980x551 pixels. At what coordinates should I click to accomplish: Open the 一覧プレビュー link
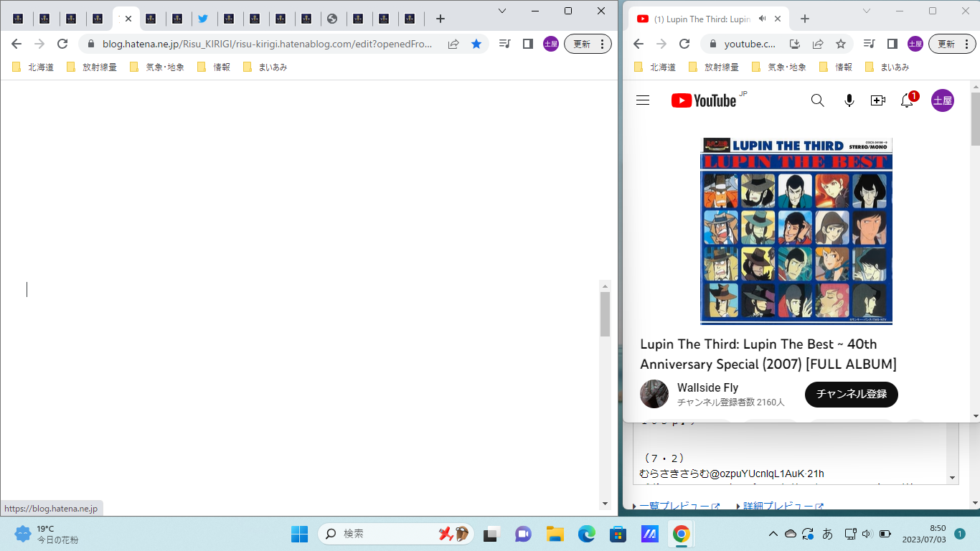(x=679, y=507)
